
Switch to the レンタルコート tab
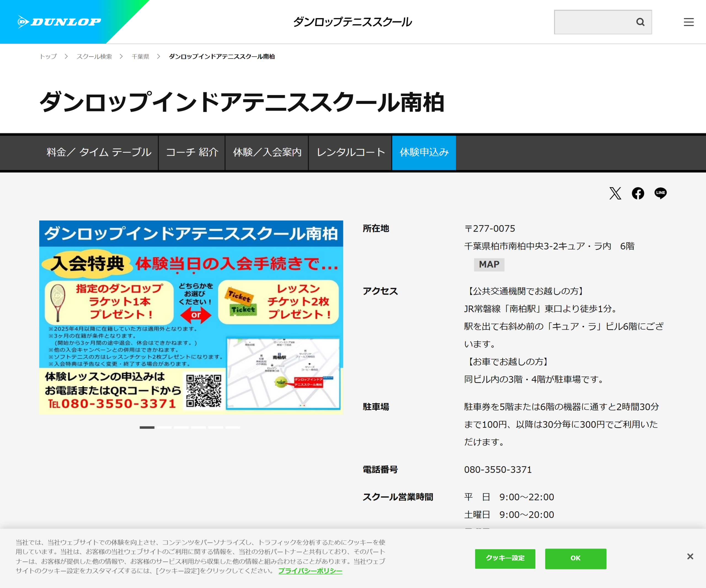coord(351,152)
